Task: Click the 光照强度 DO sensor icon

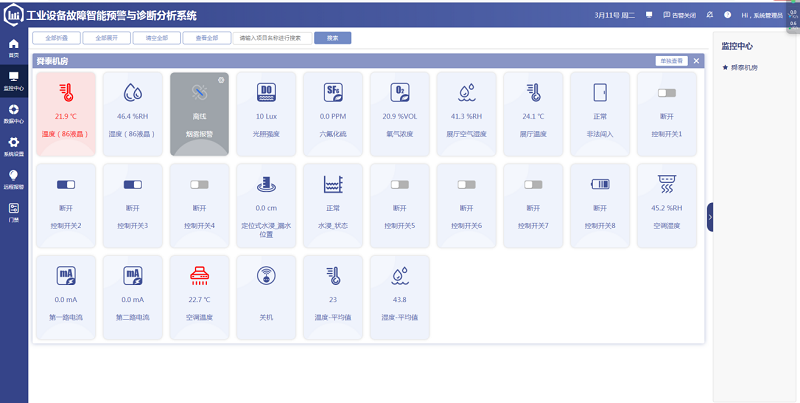Action: (x=266, y=93)
